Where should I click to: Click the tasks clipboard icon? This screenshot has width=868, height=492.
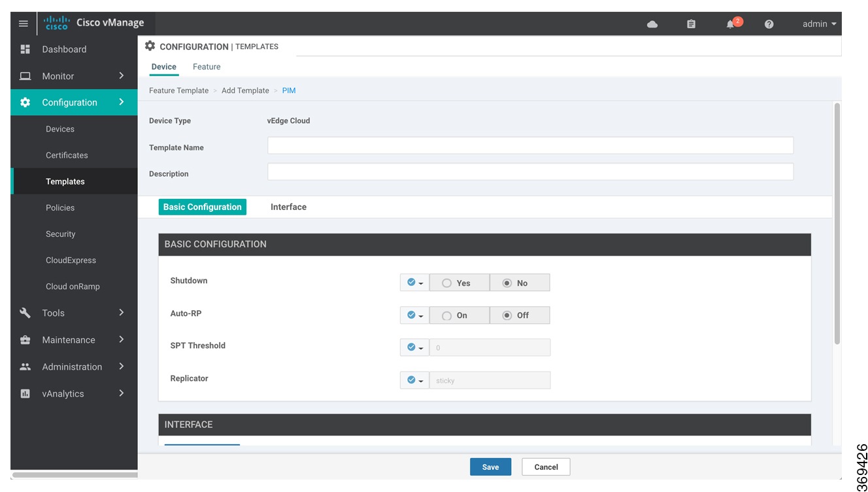click(691, 24)
